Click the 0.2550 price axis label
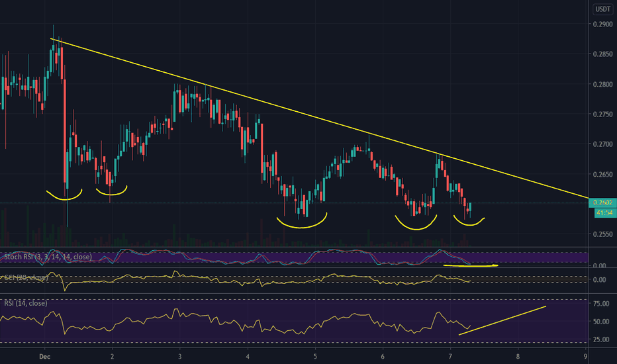The width and height of the screenshot is (617, 364). tap(602, 234)
